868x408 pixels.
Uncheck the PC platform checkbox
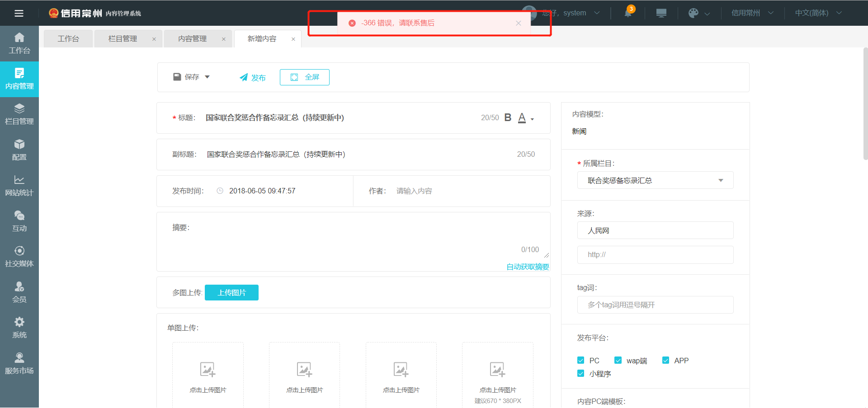tap(581, 360)
